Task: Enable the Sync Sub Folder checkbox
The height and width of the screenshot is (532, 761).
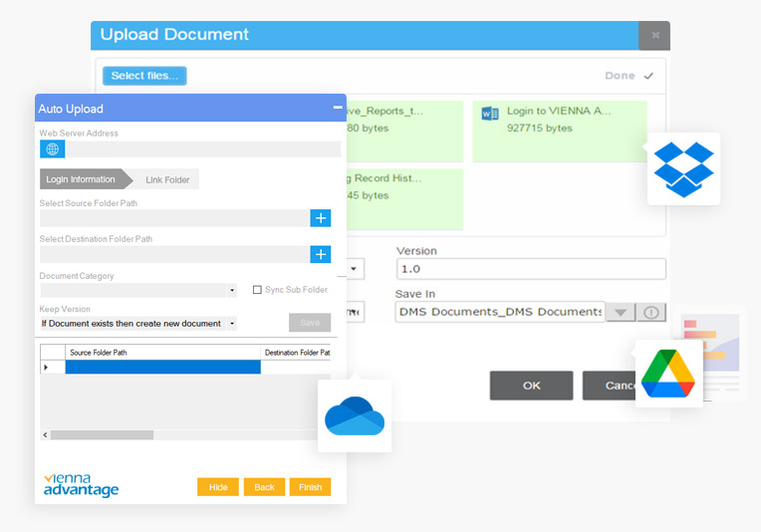Action: (257, 290)
